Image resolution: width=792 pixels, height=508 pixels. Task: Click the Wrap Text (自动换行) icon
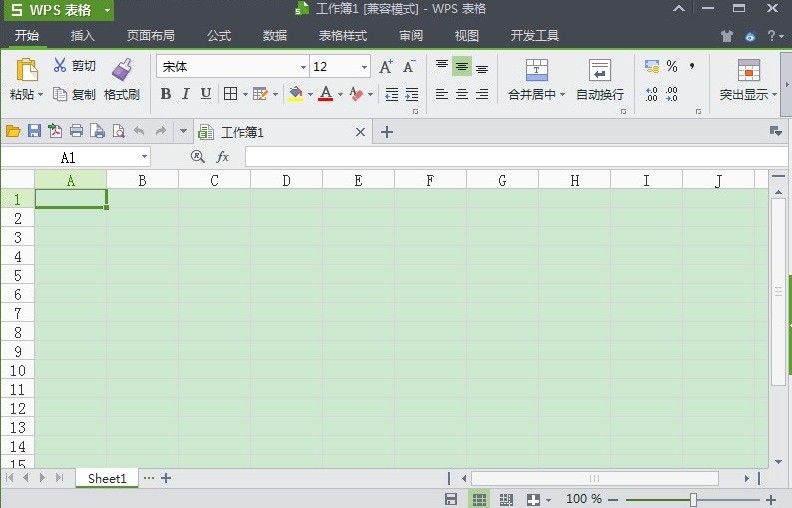(599, 69)
